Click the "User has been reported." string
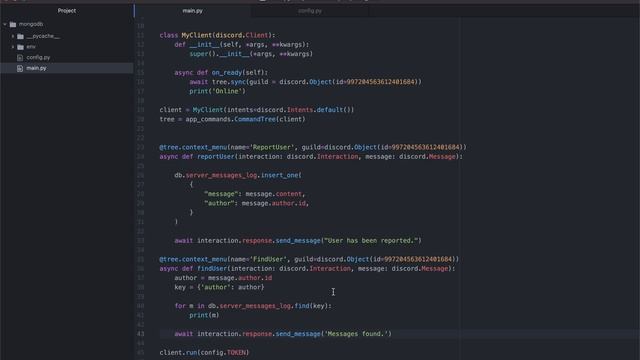This screenshot has width=640, height=360. tap(371, 241)
